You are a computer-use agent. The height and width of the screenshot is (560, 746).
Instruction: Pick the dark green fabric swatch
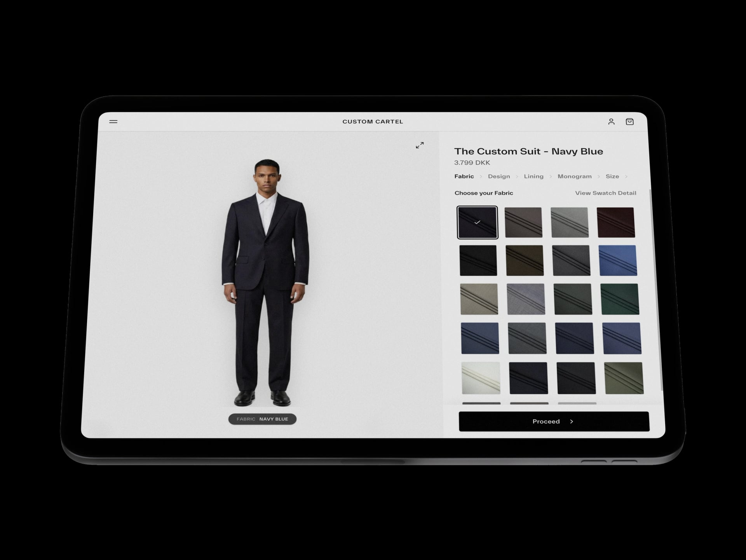pyautogui.click(x=620, y=299)
